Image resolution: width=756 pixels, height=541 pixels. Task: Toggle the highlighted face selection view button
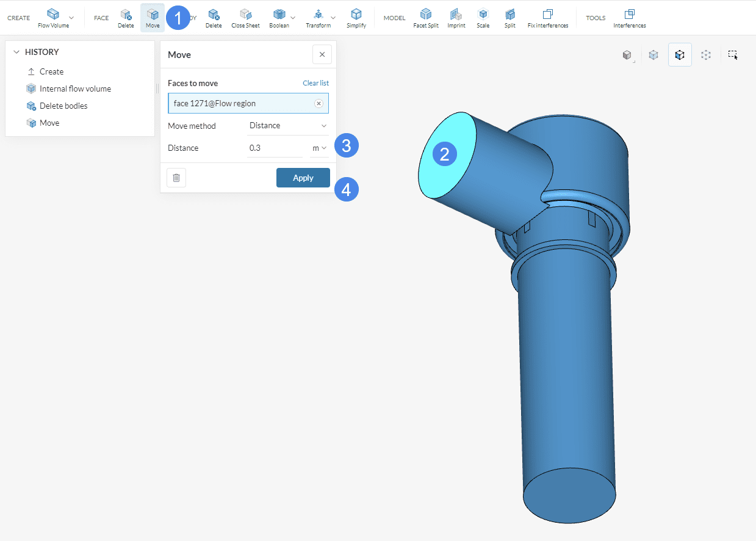pyautogui.click(x=680, y=55)
